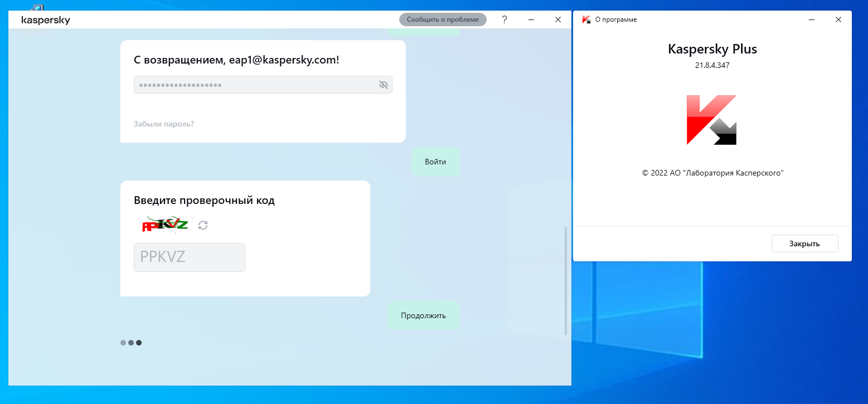Focus the masked password field
This screenshot has width=868, height=404.
(263, 85)
